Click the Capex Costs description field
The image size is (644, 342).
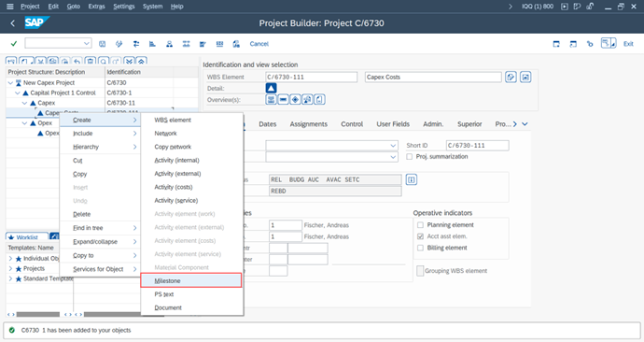(433, 77)
